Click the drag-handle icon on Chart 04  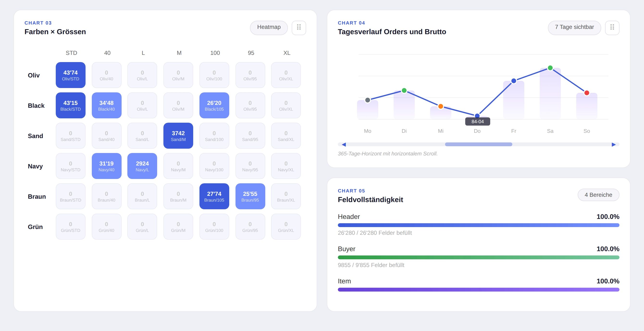pos(612,27)
